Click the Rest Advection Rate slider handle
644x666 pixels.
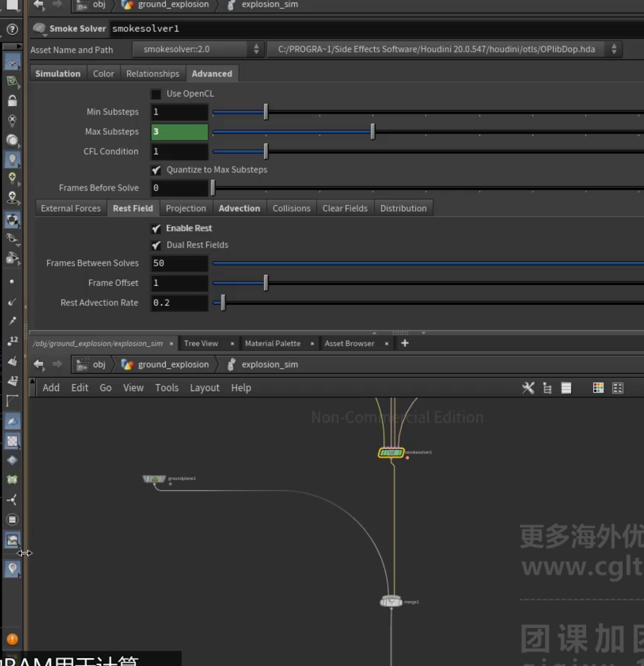223,303
